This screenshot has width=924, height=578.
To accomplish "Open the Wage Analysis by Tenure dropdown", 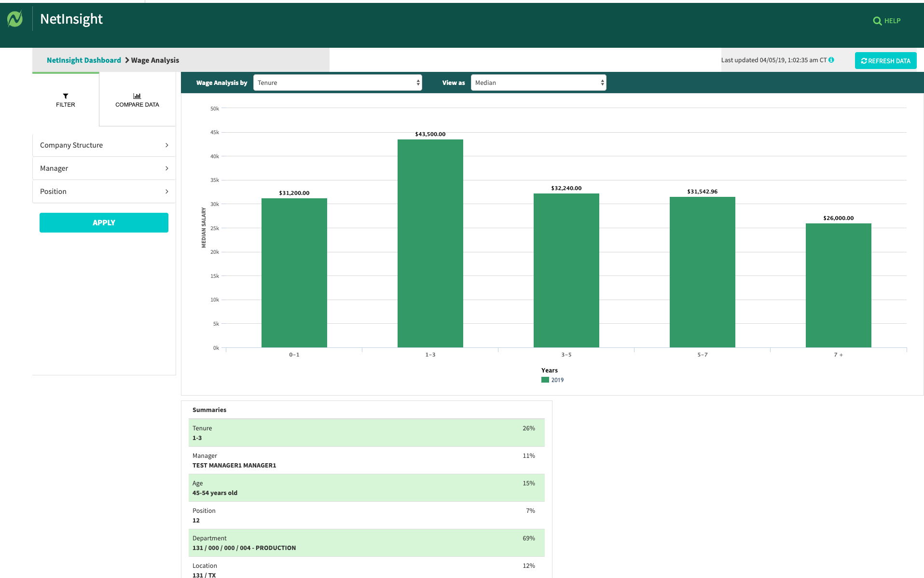I will (337, 83).
